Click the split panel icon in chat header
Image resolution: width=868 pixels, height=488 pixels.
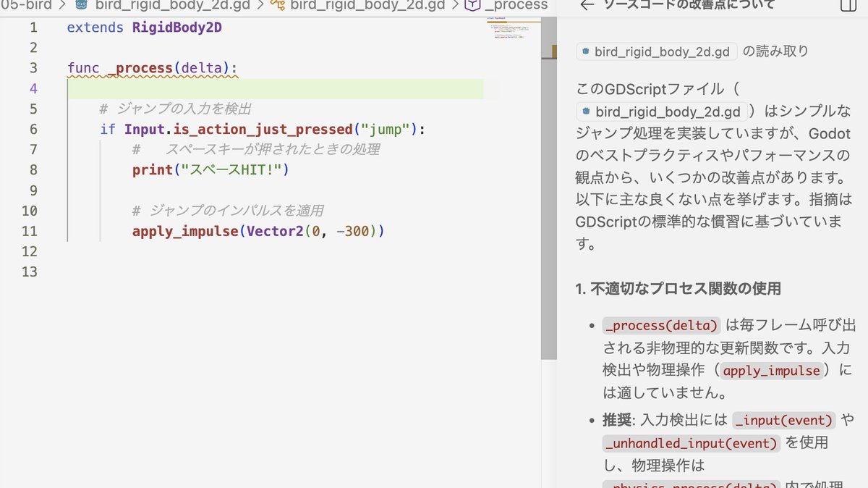[x=847, y=5]
